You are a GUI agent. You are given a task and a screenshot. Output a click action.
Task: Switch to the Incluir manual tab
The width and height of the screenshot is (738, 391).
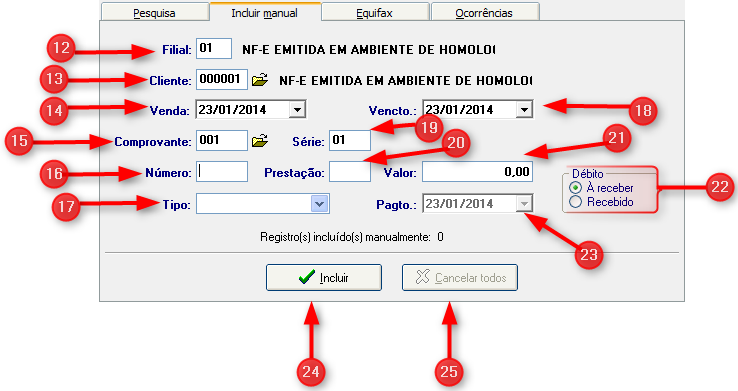click(x=265, y=13)
